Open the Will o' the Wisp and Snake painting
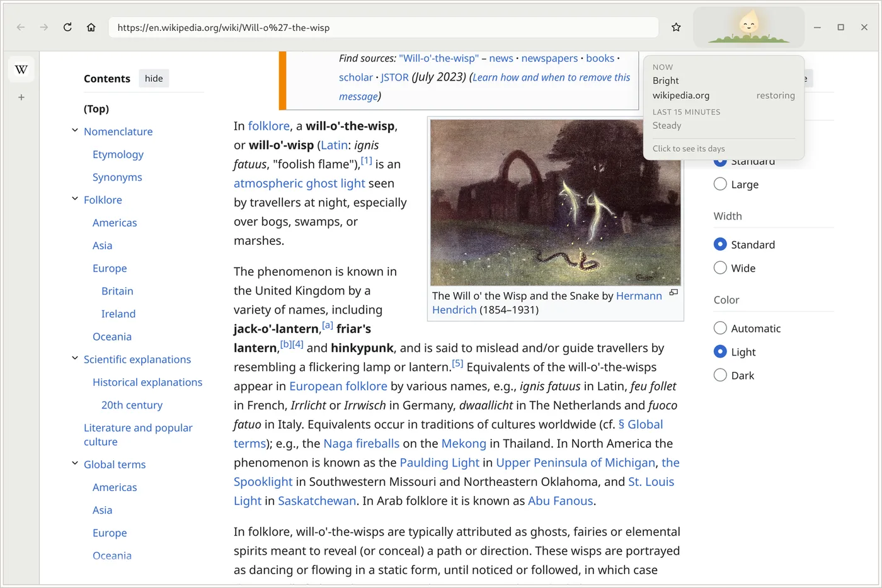 click(555, 203)
